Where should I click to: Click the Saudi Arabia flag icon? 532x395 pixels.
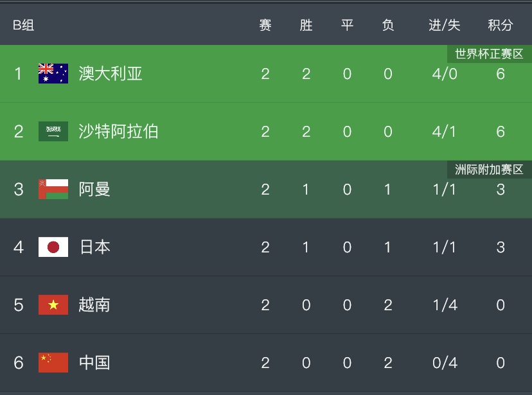53,132
